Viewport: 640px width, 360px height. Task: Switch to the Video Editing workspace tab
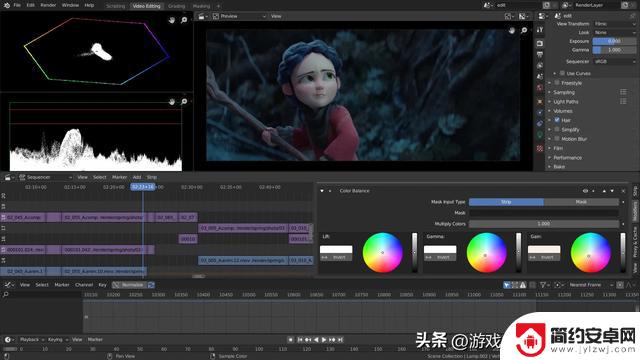147,6
